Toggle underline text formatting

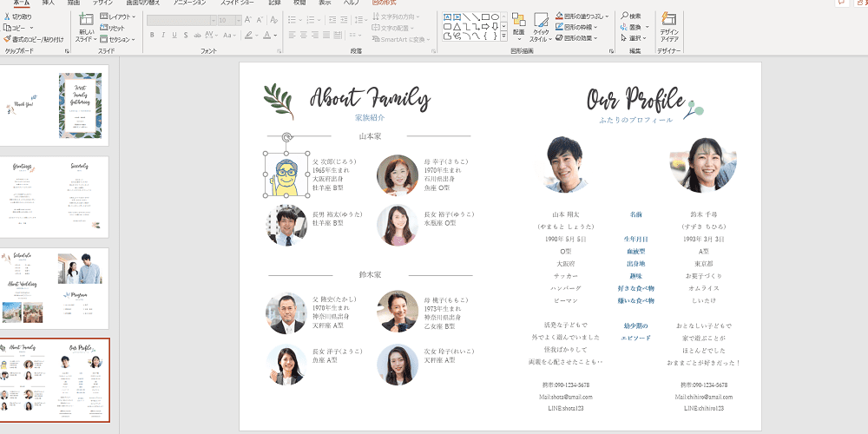[175, 36]
